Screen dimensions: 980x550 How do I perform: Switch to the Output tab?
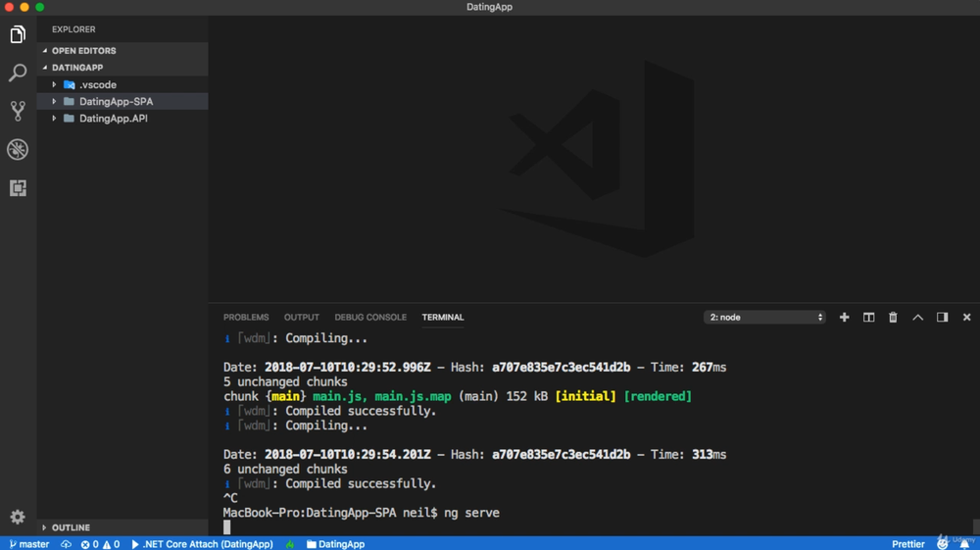pos(301,318)
